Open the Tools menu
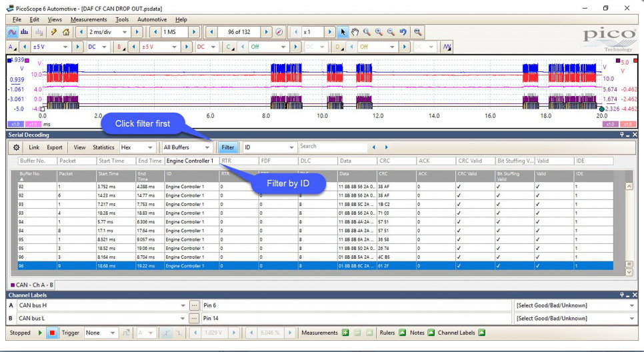Image resolution: width=644 pixels, height=352 pixels. 122,19
